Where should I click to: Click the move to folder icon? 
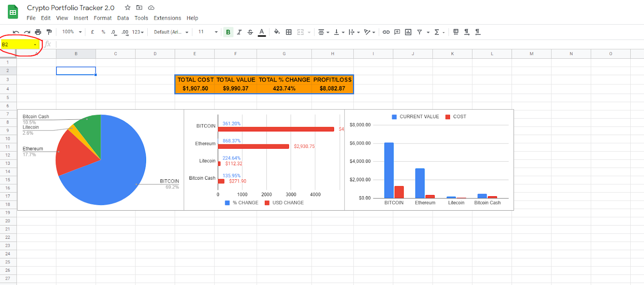click(x=139, y=8)
